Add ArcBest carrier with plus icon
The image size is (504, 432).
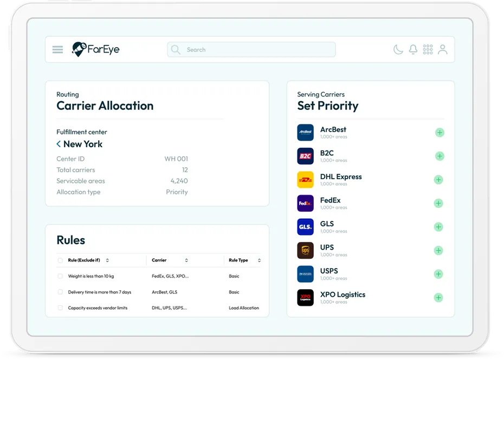coord(439,133)
